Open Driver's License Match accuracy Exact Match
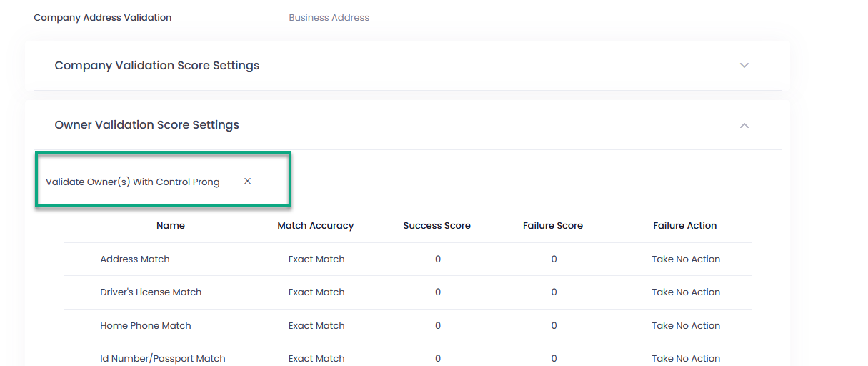 (316, 292)
